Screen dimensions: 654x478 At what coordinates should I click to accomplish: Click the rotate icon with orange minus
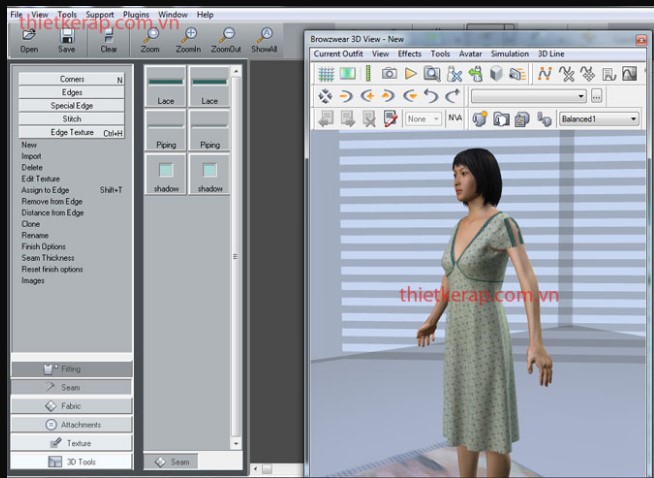tap(346, 96)
